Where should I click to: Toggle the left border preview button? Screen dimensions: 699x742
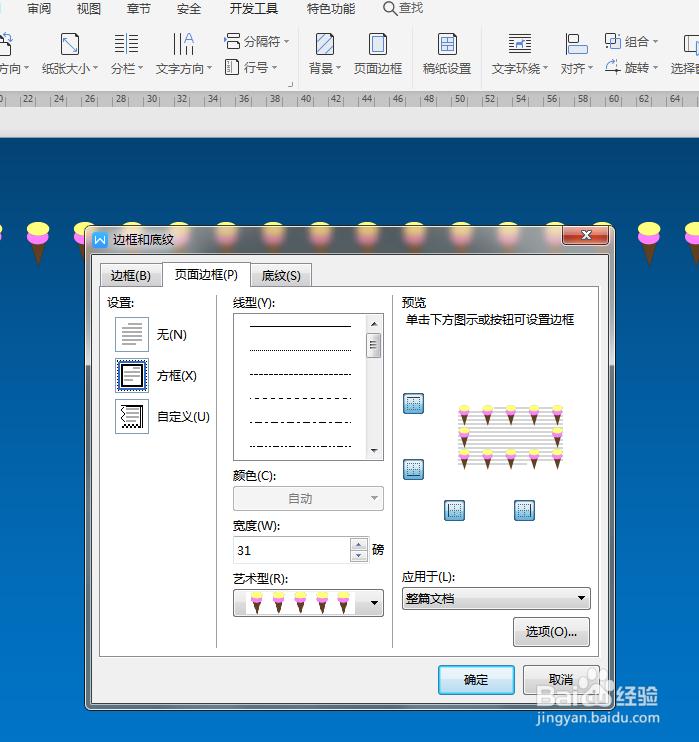pos(454,511)
